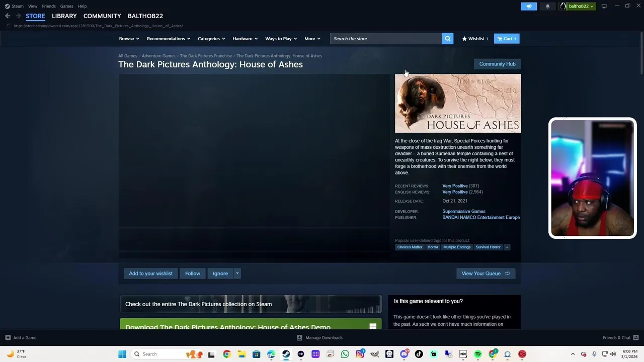The height and width of the screenshot is (362, 644).
Task: Click the balthο822 profile avatar picture
Action: 563,6
